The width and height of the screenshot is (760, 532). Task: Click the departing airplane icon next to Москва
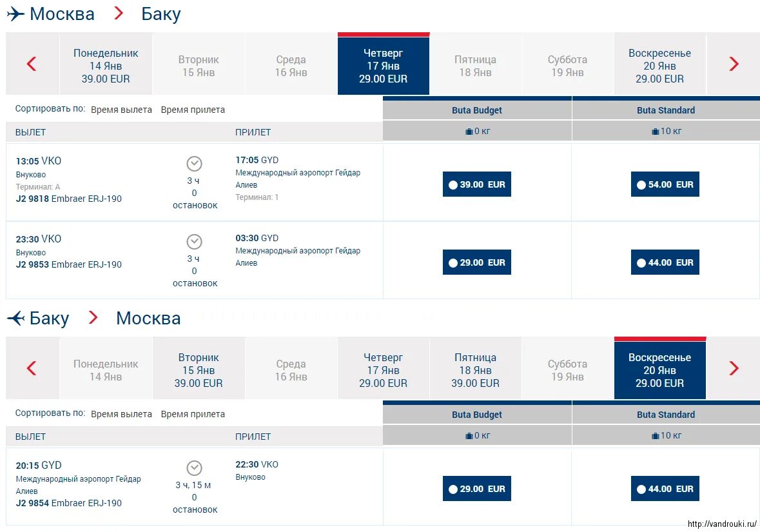coord(15,14)
